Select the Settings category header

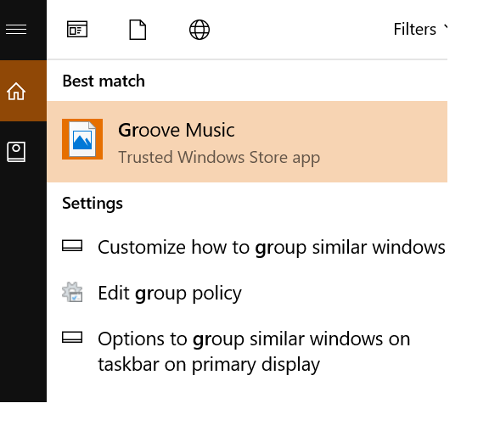(x=93, y=204)
